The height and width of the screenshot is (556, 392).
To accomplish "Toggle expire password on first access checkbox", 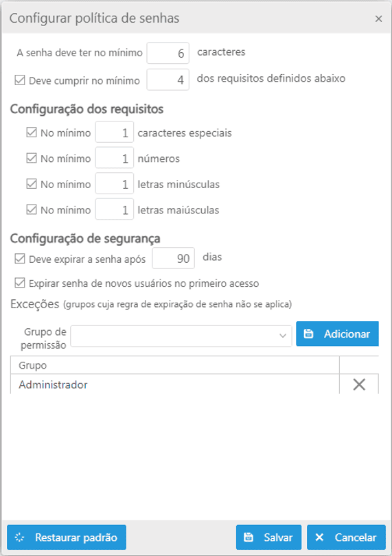I will point(20,283).
